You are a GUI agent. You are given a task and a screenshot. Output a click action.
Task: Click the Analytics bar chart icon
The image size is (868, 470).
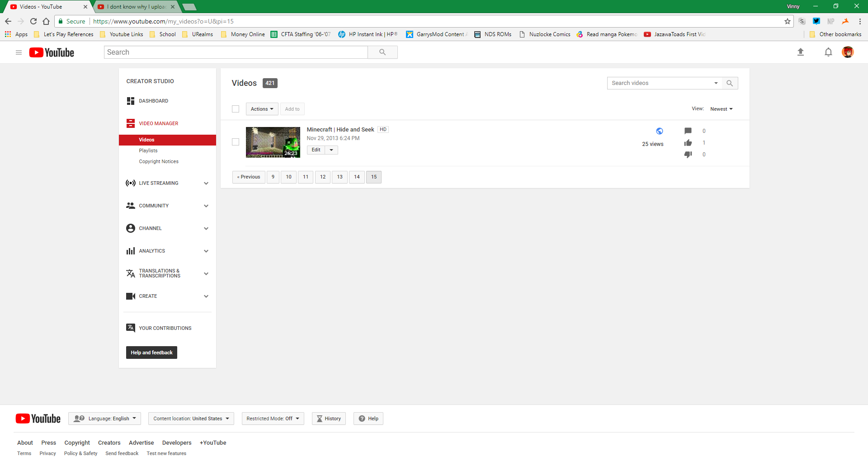pos(131,251)
